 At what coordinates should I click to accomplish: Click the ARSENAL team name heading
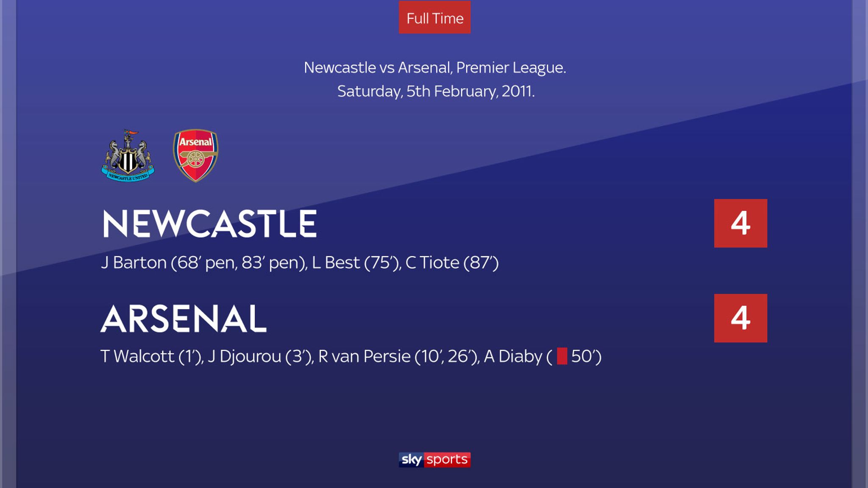click(184, 318)
